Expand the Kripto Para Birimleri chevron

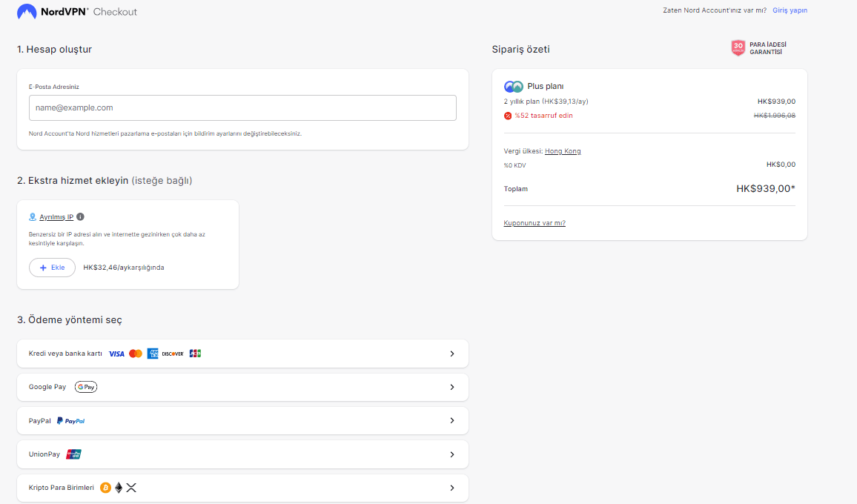tap(452, 488)
